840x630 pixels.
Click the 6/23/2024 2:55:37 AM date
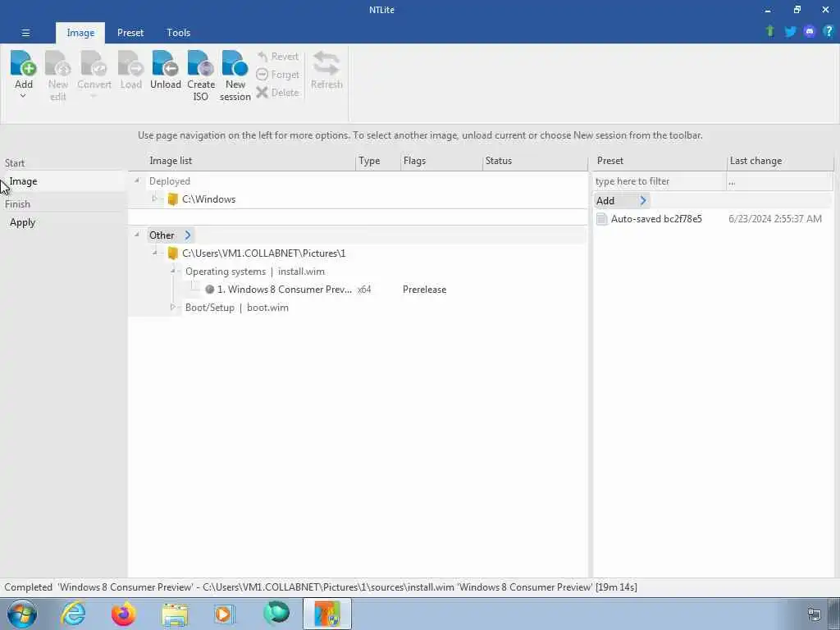pyautogui.click(x=774, y=218)
